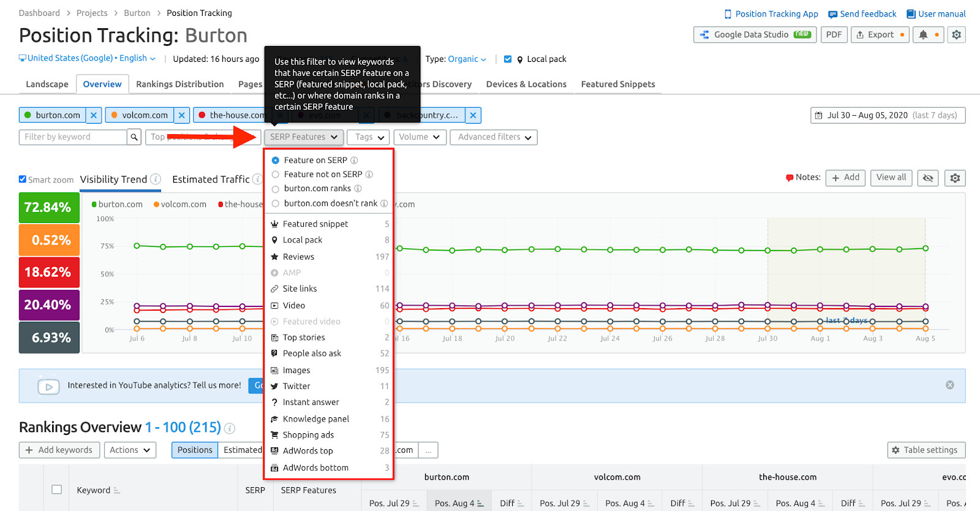Image resolution: width=980 pixels, height=511 pixels.
Task: Click the Table settings gear button
Action: click(x=926, y=450)
